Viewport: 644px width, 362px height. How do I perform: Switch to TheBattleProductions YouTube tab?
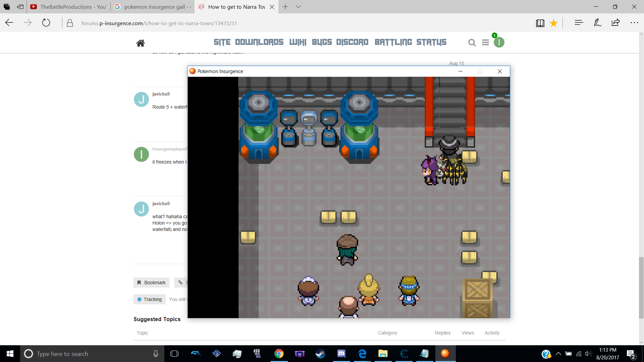[x=68, y=7]
